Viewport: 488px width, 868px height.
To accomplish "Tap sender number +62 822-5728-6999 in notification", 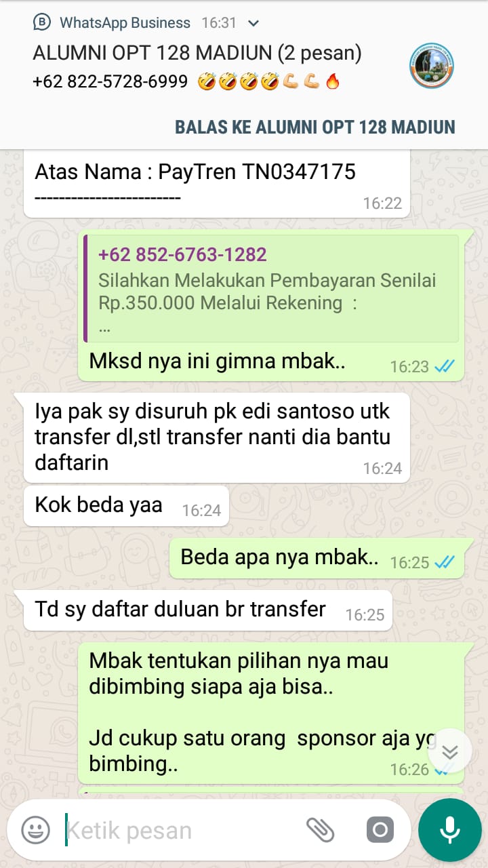I will tap(110, 82).
